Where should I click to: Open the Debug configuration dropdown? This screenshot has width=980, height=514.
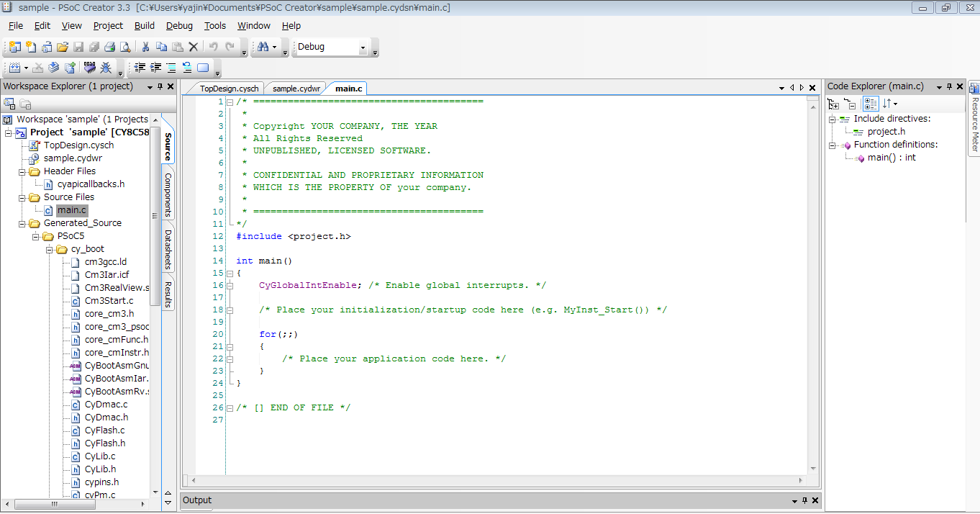point(363,48)
